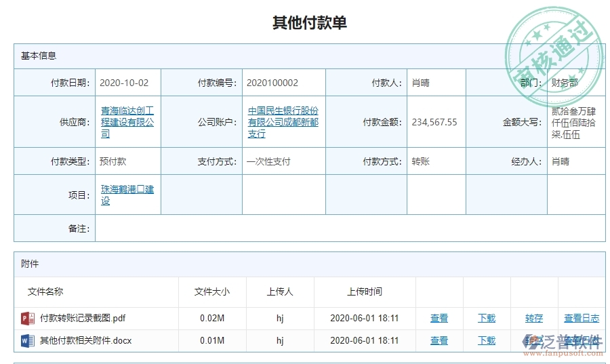
Task: Click the payment date value 2020-10-02
Action: [124, 83]
